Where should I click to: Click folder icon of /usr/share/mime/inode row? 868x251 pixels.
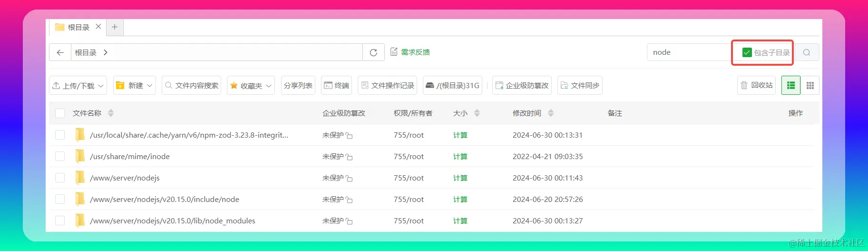(80, 156)
